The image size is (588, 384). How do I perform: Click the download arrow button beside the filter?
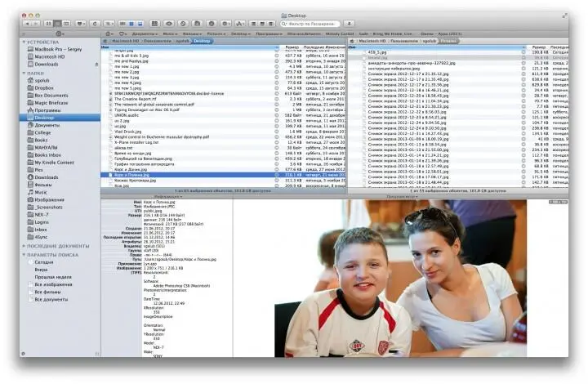[x=350, y=24]
